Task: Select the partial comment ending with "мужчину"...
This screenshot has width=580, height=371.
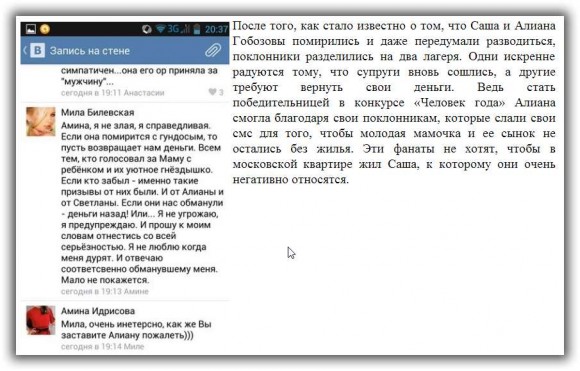Action: 139,75
